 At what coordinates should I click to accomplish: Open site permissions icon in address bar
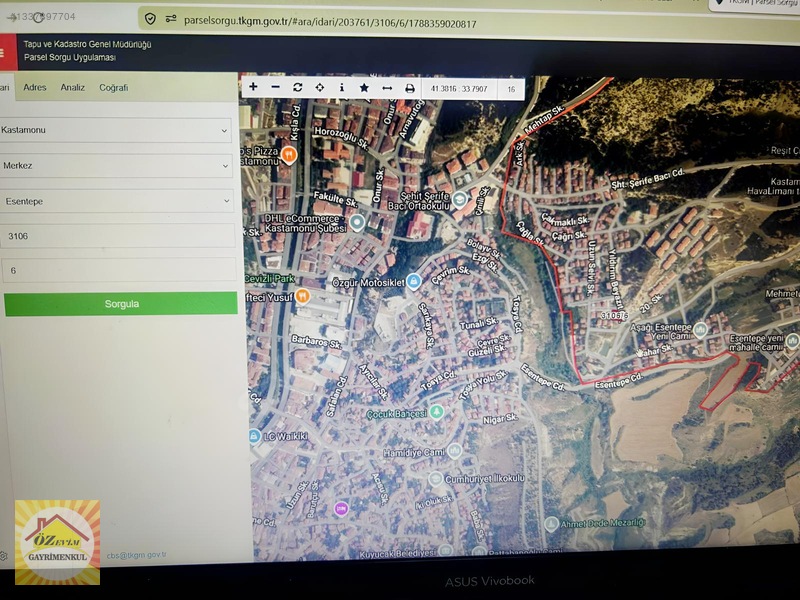pos(171,19)
